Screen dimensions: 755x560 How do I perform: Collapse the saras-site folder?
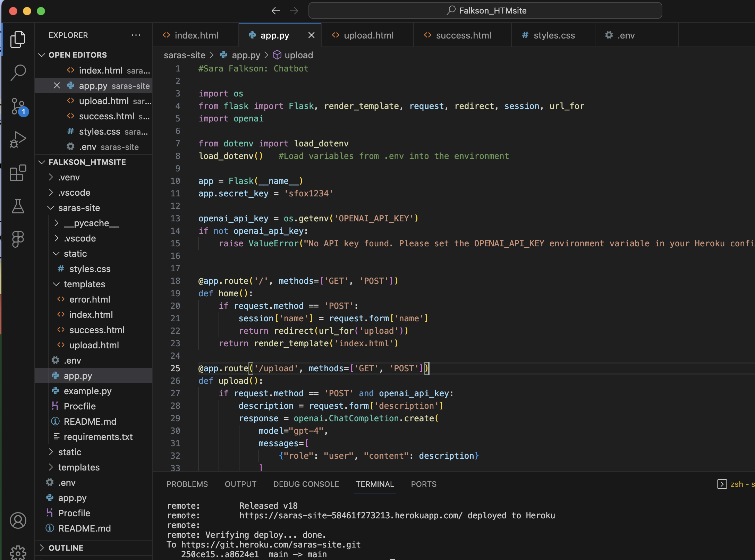click(x=51, y=208)
